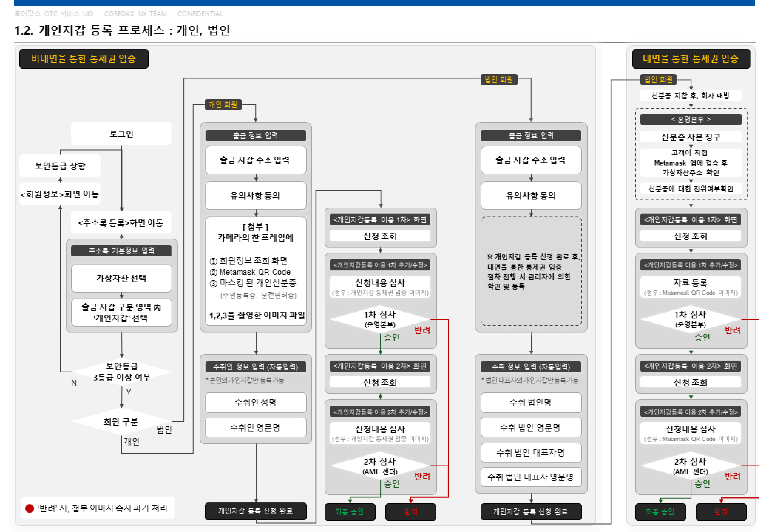Click the red '반려' end box in 대면 section

[x=721, y=512]
